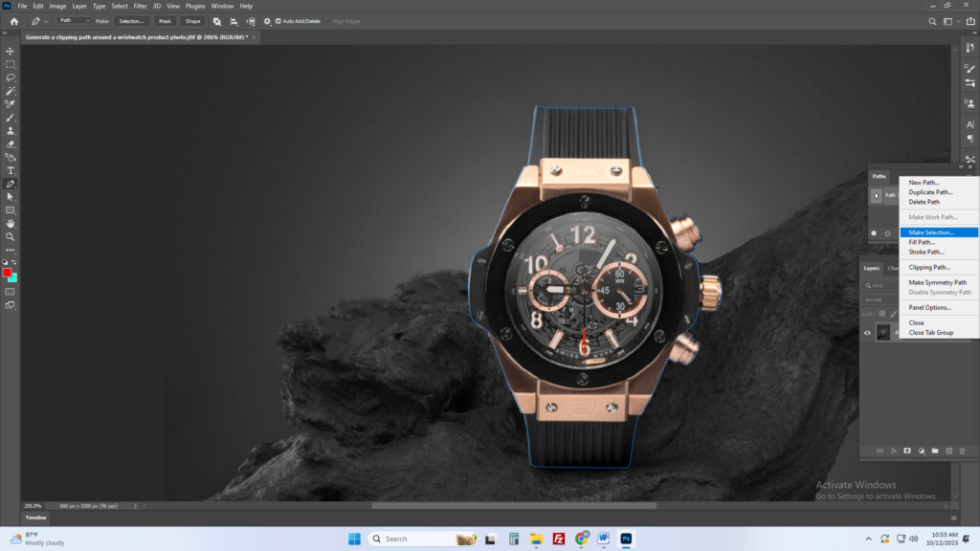
Task: Select the Eraser tool
Action: (x=11, y=144)
